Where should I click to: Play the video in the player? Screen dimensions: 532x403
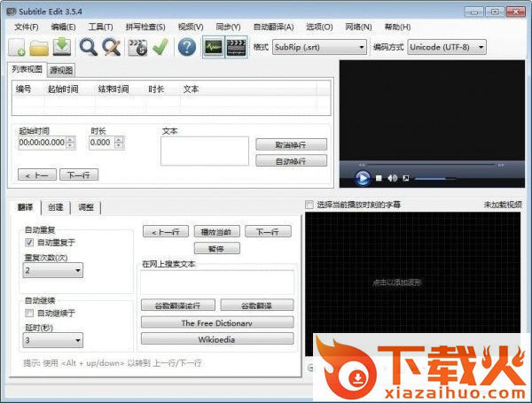(363, 178)
